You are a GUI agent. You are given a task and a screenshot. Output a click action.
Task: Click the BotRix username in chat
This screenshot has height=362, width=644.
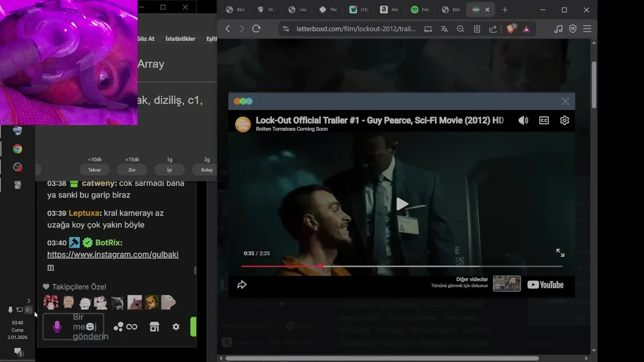107,242
